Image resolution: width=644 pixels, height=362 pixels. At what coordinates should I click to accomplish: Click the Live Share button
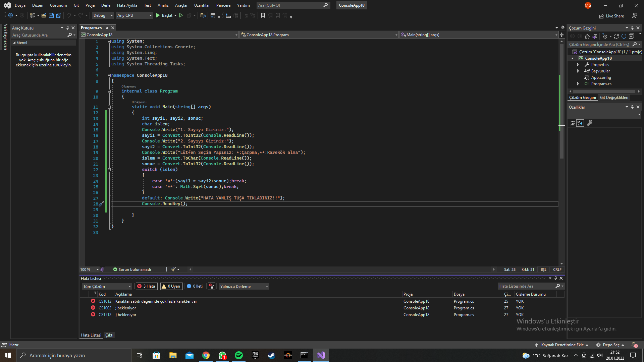[611, 16]
